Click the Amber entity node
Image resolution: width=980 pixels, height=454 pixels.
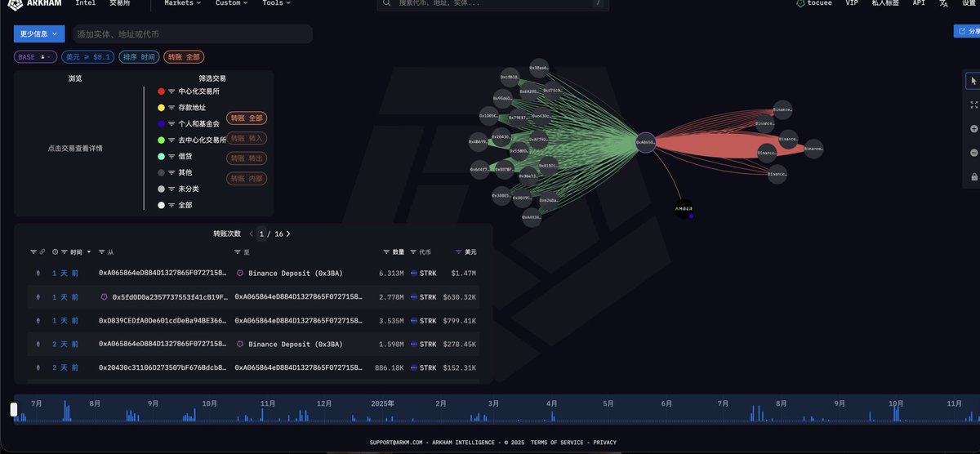pyautogui.click(x=684, y=209)
